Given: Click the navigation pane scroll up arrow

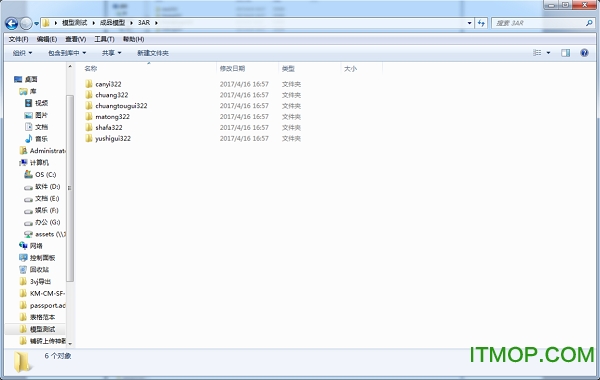Looking at the screenshot, I should [70, 67].
